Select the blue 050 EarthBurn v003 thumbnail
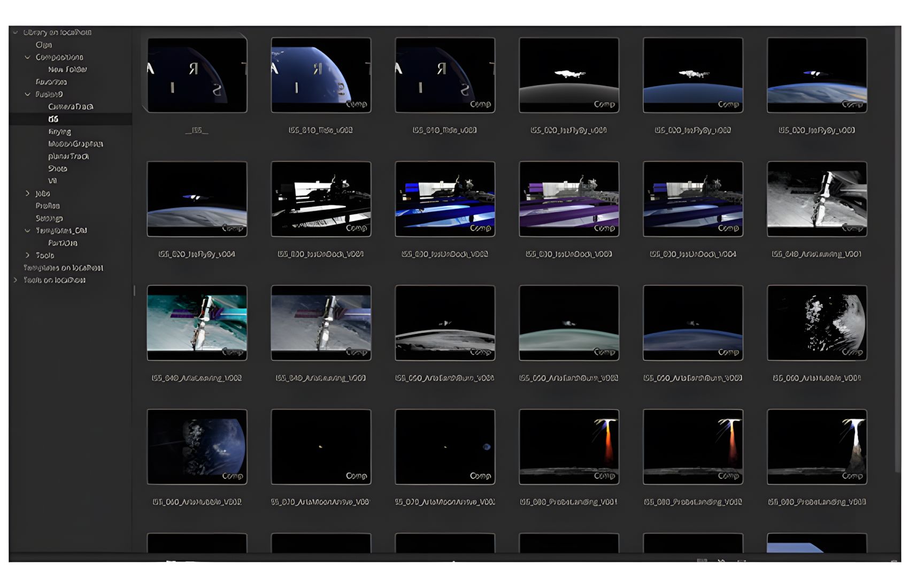909x588 pixels. point(693,323)
